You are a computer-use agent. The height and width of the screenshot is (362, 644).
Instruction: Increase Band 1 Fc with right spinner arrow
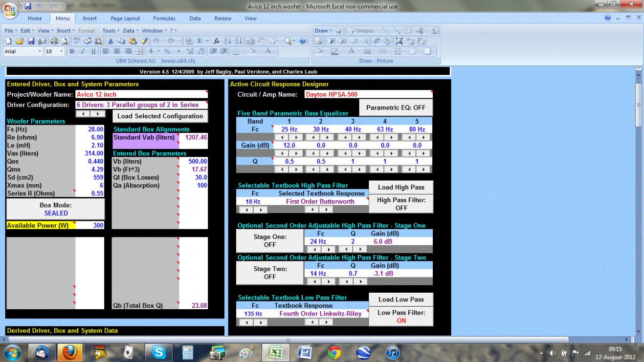click(x=297, y=138)
